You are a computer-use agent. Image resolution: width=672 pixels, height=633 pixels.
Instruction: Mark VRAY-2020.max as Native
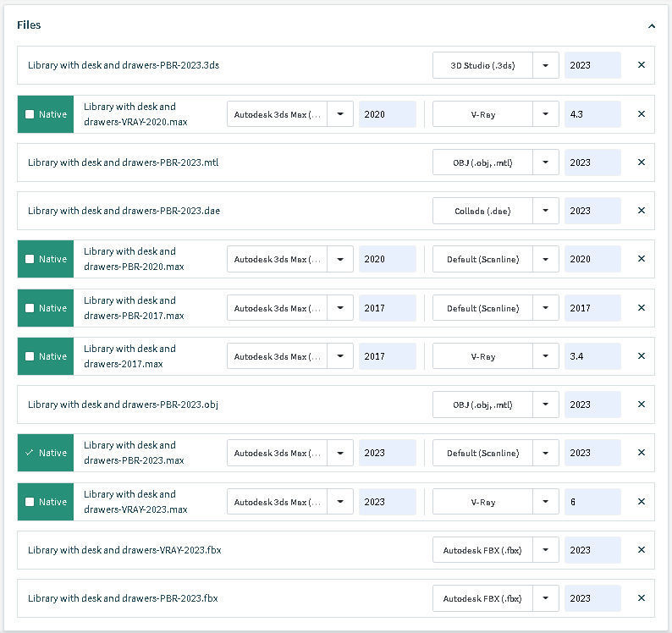(30, 114)
